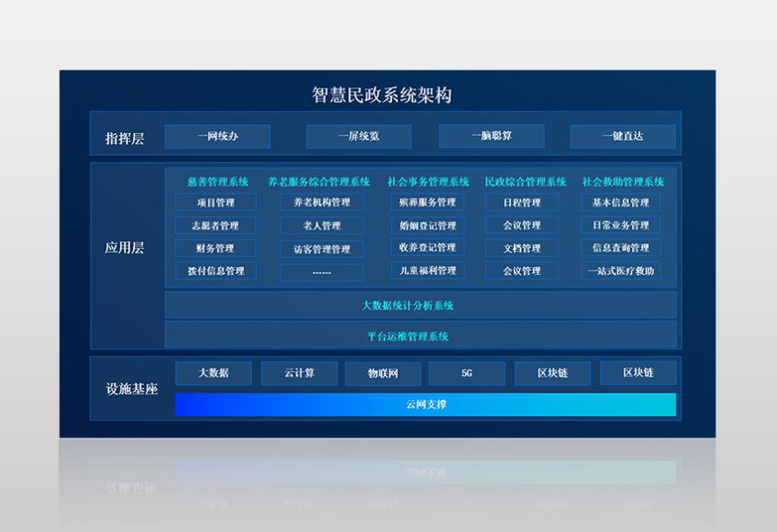
Task: Open the 一脑聪算 panel
Action: click(x=491, y=136)
